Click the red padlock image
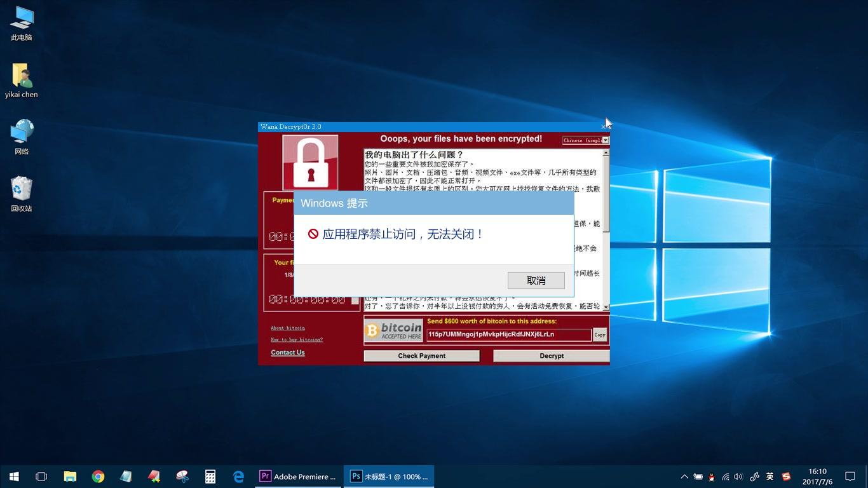The height and width of the screenshot is (488, 868). click(x=310, y=162)
